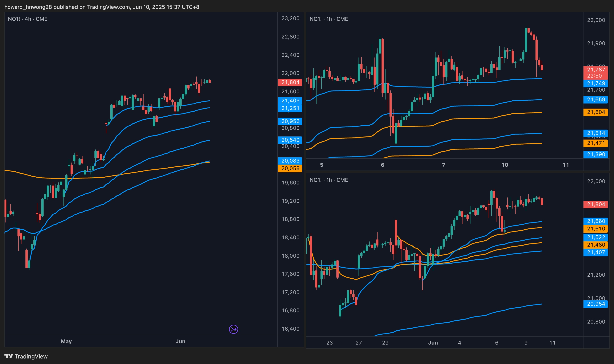Image resolution: width=614 pixels, height=364 pixels.
Task: Click date 10 on upper 1h time axis
Action: (x=505, y=165)
